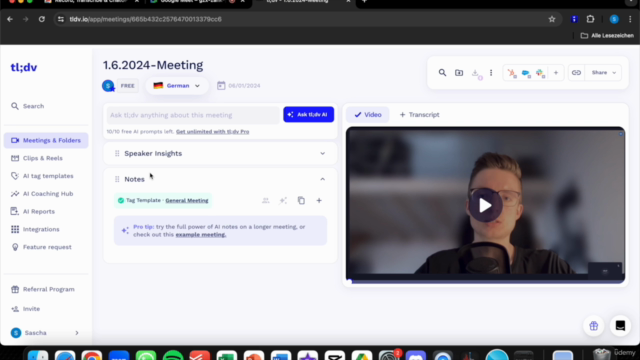
Task: Grab the Notes drag handle
Action: [x=117, y=179]
